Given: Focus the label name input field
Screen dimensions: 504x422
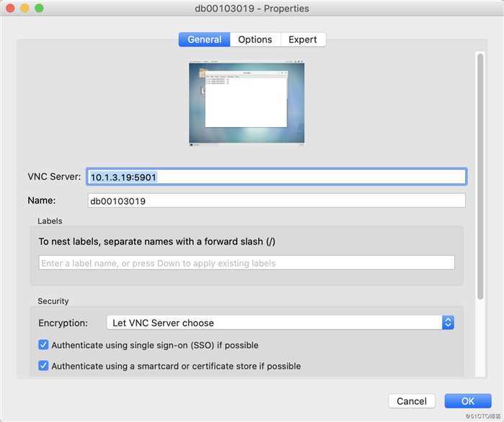Looking at the screenshot, I should pyautogui.click(x=247, y=263).
